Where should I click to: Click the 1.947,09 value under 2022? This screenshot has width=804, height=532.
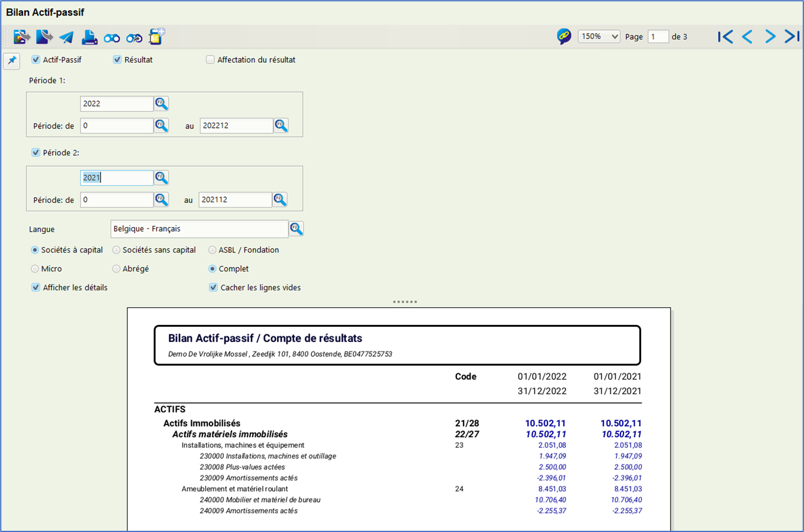(x=552, y=456)
